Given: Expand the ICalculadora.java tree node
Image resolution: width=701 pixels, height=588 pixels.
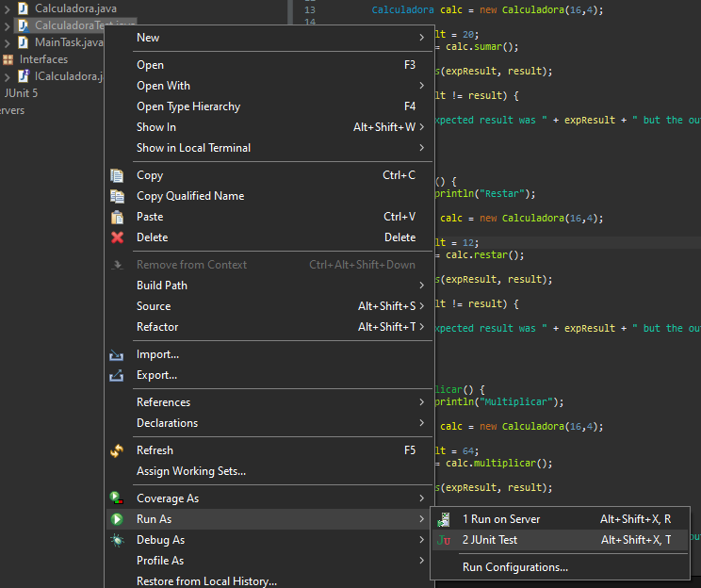Looking at the screenshot, I should click(x=7, y=77).
